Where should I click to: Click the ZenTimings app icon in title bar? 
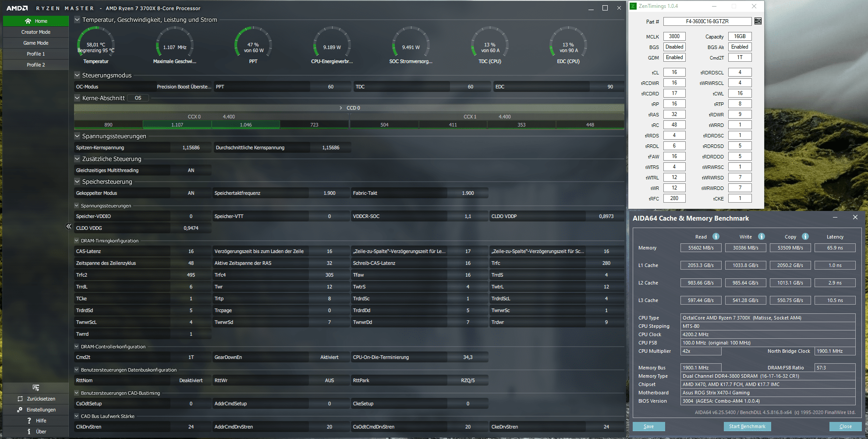click(633, 6)
